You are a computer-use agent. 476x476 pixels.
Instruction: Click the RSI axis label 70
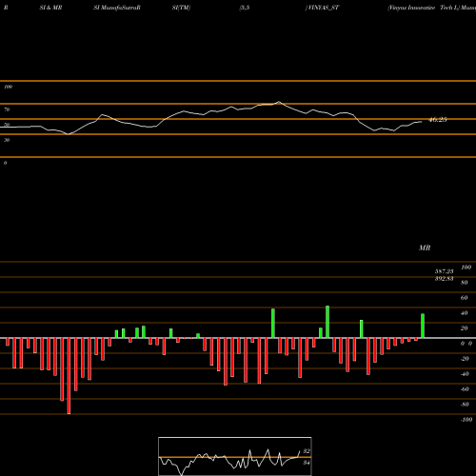[x=7, y=109]
